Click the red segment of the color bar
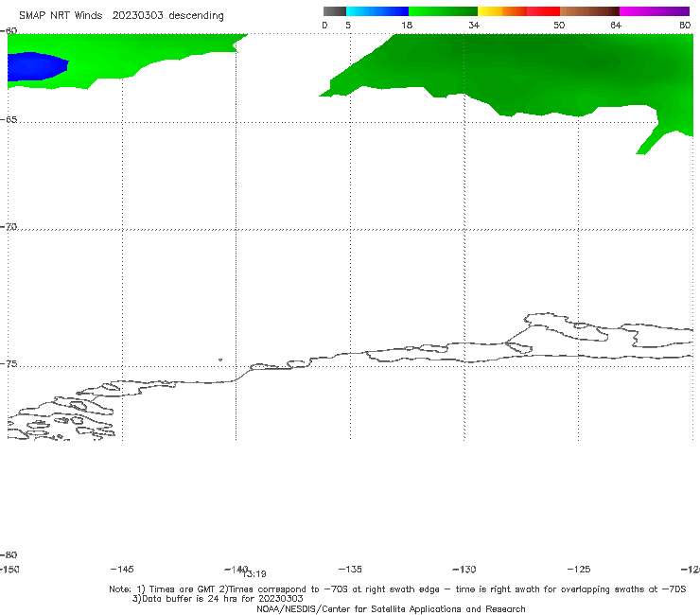This screenshot has width=700, height=615. pyautogui.click(x=543, y=11)
